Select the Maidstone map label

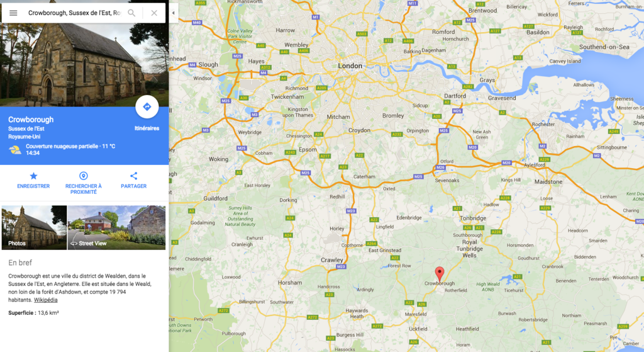point(548,181)
